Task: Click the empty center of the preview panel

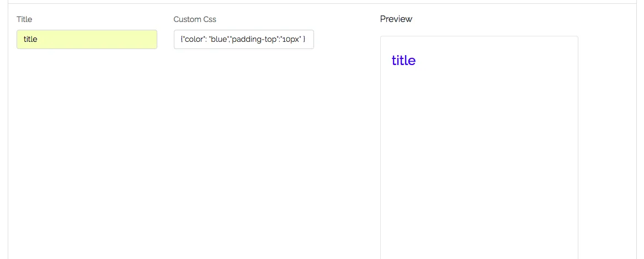Action: 479,149
